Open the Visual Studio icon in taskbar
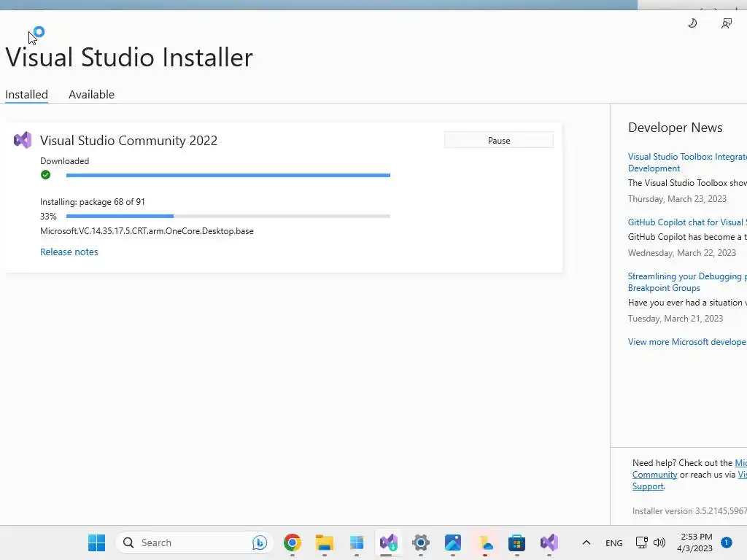 point(549,542)
